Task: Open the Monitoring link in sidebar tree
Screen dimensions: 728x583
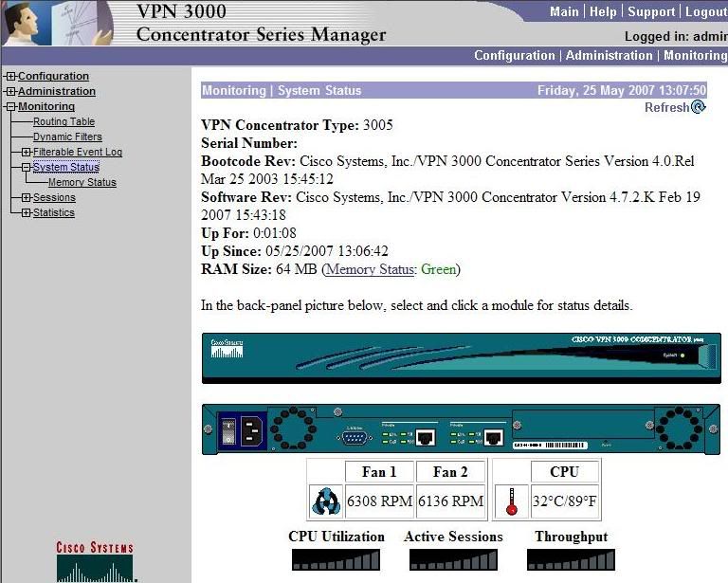Action: [x=46, y=107]
